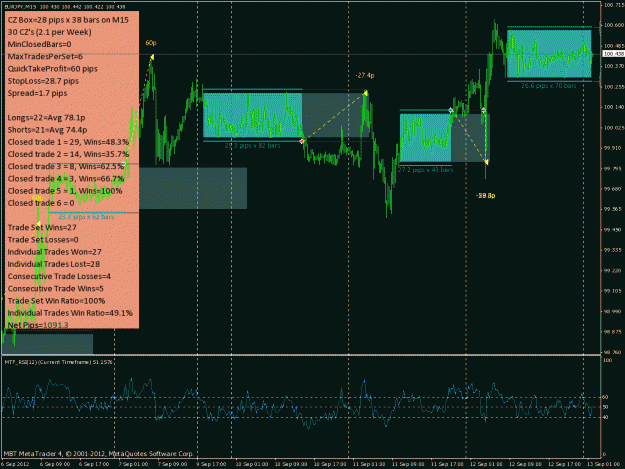Click 'Consecutive Trade Losses=4'
The width and height of the screenshot is (625, 469).
pyautogui.click(x=59, y=277)
